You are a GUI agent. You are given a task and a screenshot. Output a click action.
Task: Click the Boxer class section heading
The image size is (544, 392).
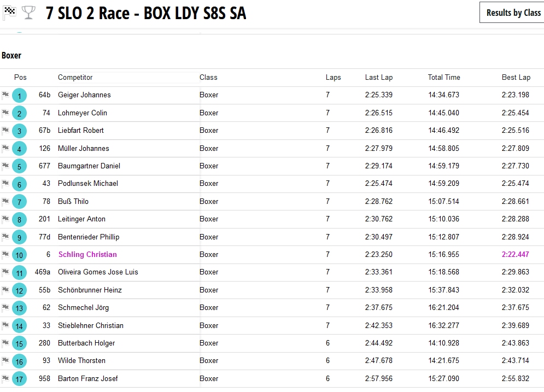[x=11, y=55]
